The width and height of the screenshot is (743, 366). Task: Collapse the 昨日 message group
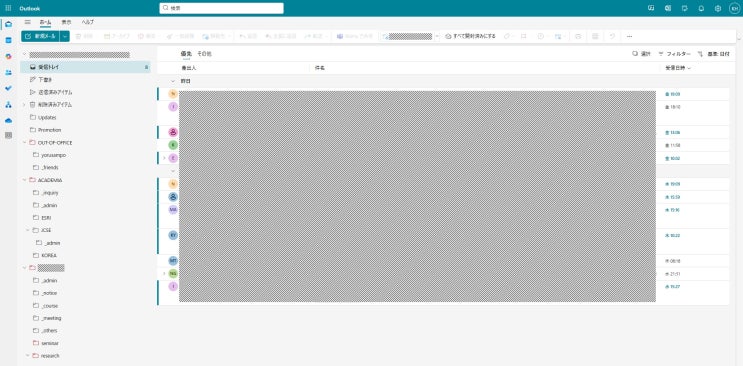click(x=173, y=81)
